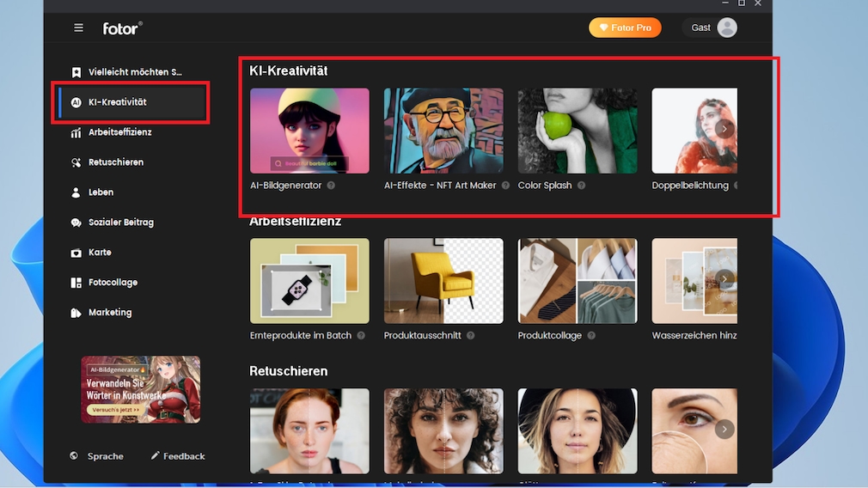Click info icon beside Ernteprodukte im Batch

coord(361,336)
